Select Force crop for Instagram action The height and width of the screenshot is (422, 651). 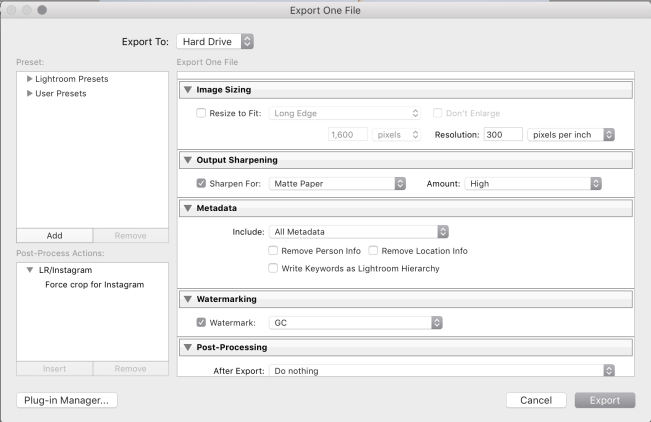(x=94, y=285)
